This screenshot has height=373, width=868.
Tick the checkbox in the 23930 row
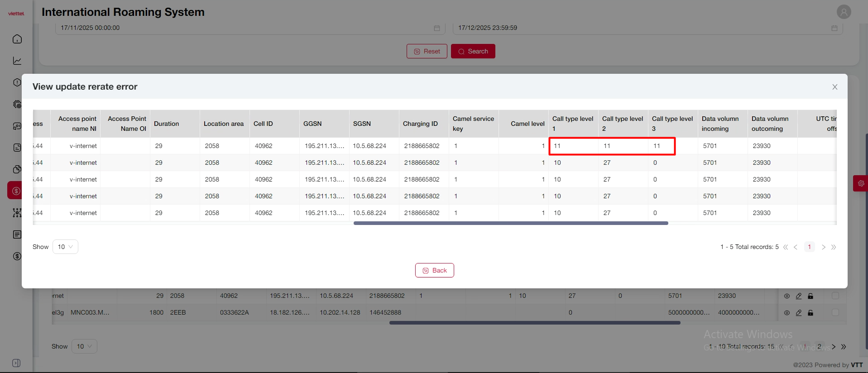[835, 296]
